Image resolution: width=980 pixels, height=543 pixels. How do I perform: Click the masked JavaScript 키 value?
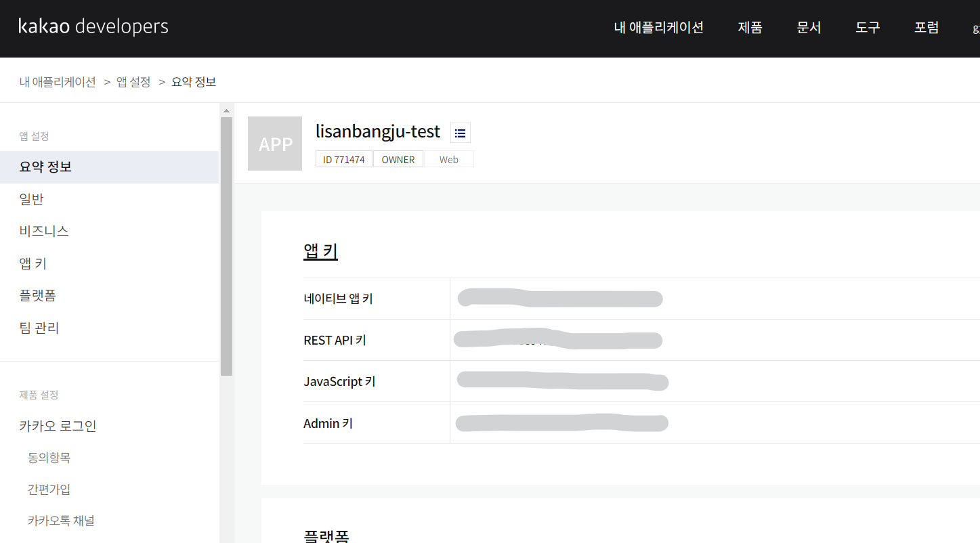[563, 381]
